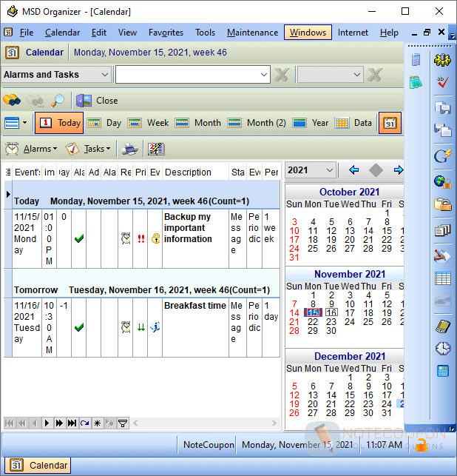Open the Maintenance menu
This screenshot has width=457, height=476.
click(253, 33)
